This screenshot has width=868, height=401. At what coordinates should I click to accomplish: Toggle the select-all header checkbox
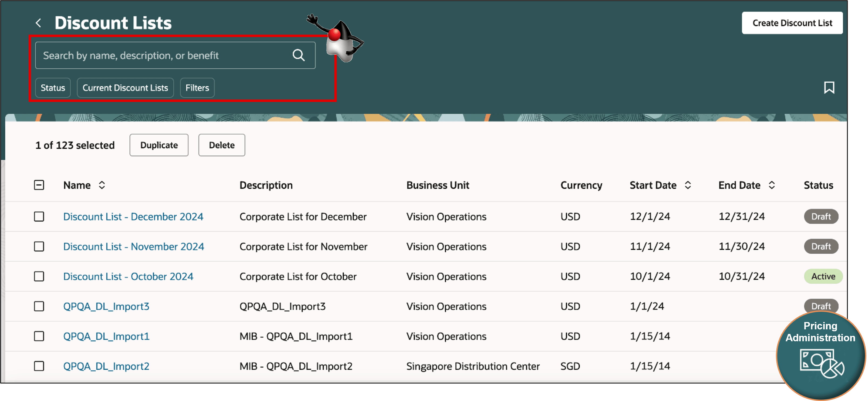39,185
